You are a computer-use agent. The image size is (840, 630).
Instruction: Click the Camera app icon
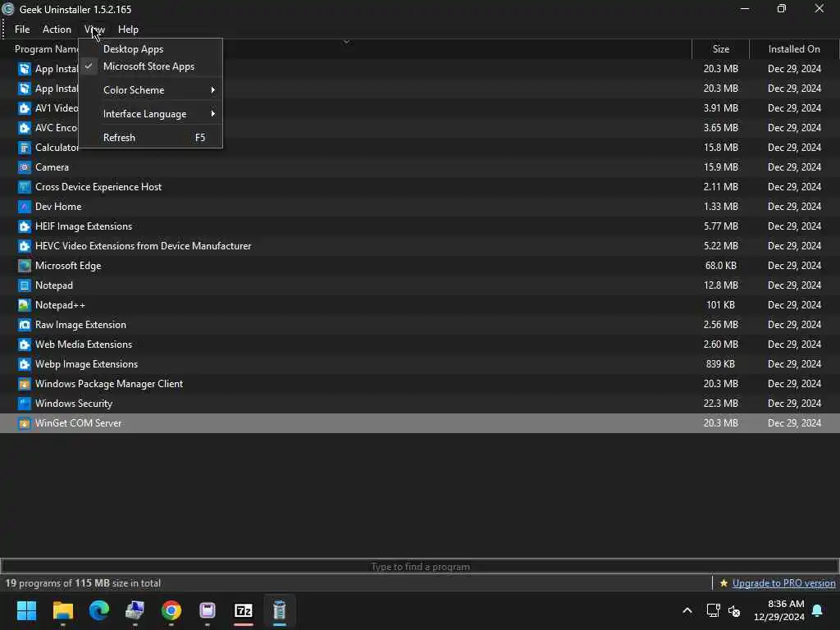click(x=24, y=167)
